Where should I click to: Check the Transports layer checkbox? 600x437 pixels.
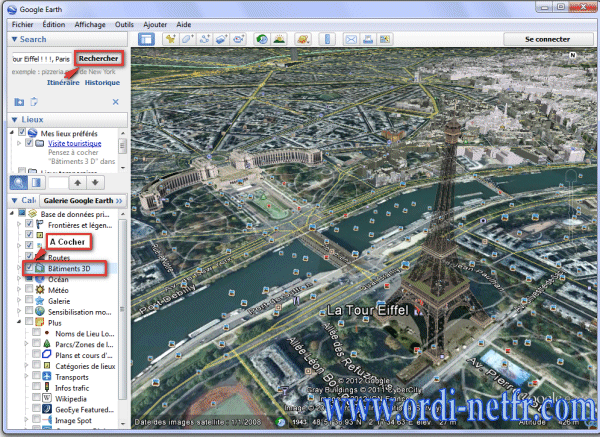tap(36, 375)
